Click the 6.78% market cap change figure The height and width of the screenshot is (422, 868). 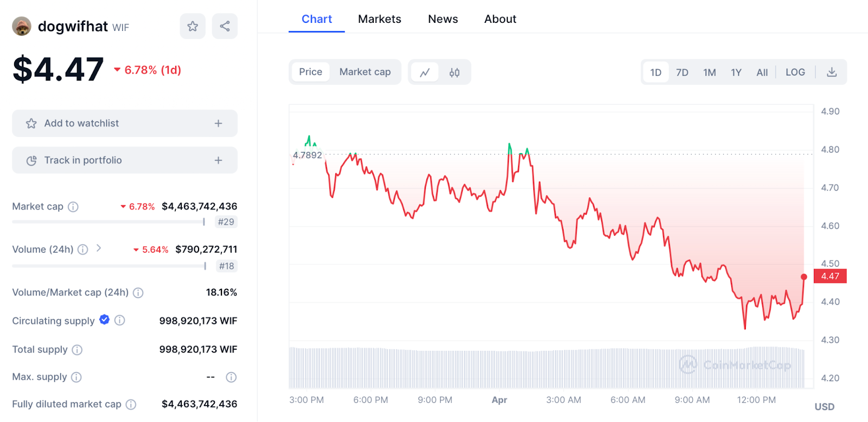[x=138, y=207]
